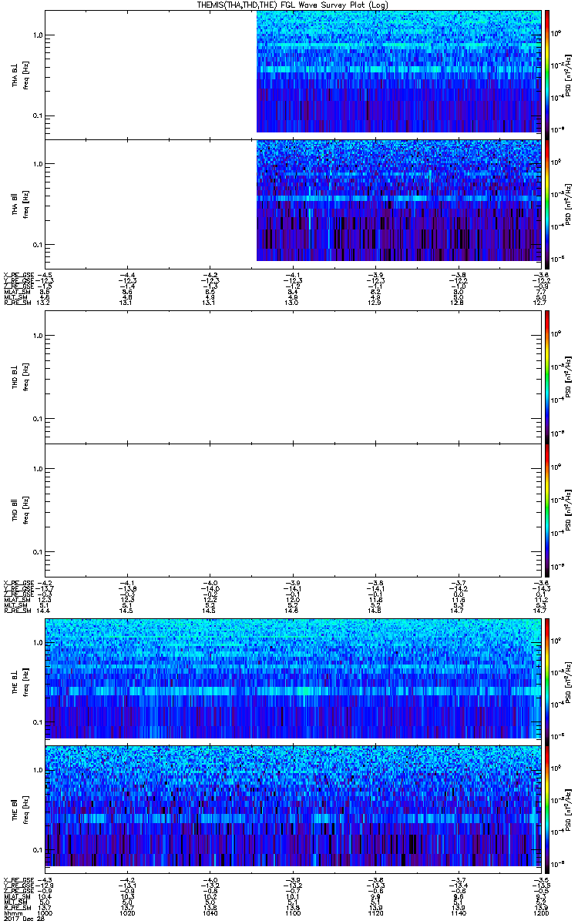Click the 1100 time tick label
Image resolution: width=578 pixels, height=924 pixels.
293,912
